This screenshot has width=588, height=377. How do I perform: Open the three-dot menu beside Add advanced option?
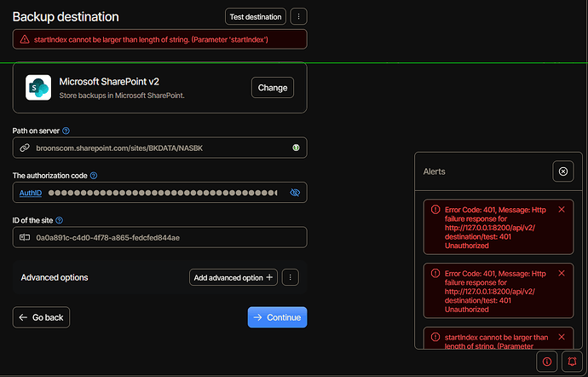290,277
